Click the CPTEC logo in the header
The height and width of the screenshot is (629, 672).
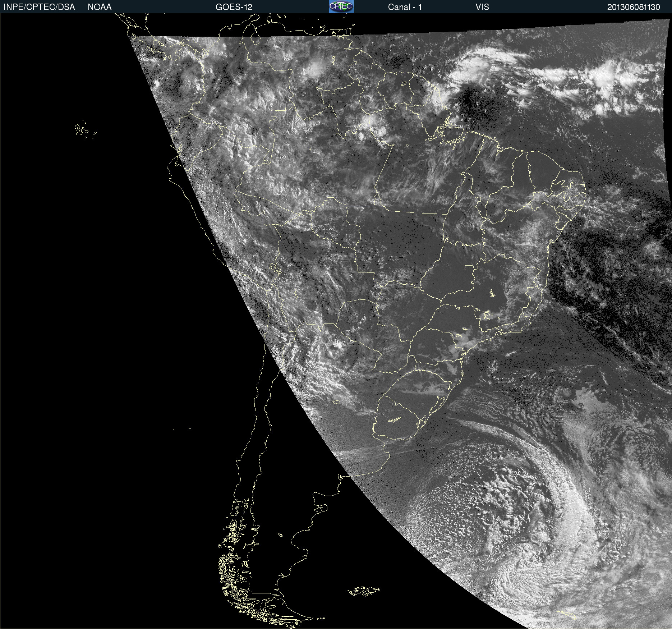pos(341,6)
